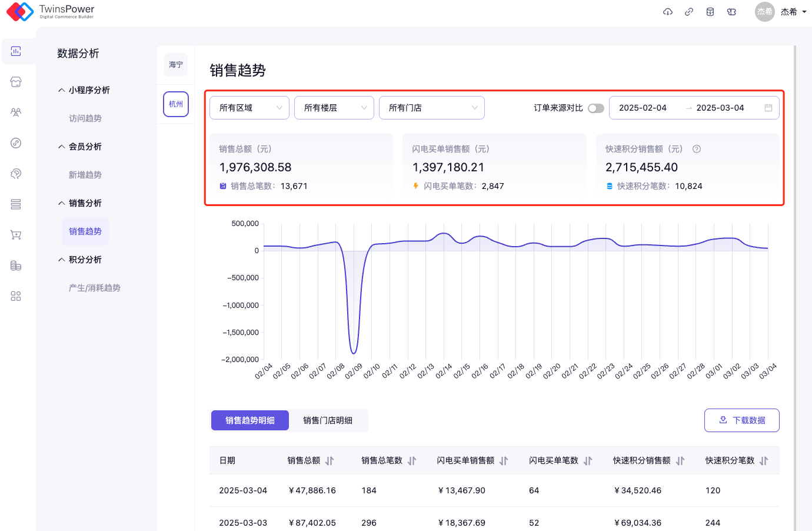The image size is (812, 531).
Task: Open the 所有楼层 dropdown
Action: coord(334,108)
